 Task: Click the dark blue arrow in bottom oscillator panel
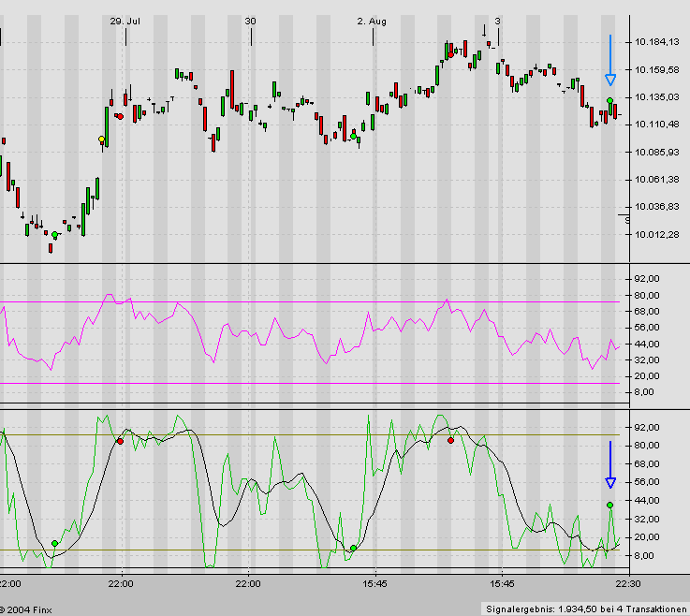(x=609, y=465)
